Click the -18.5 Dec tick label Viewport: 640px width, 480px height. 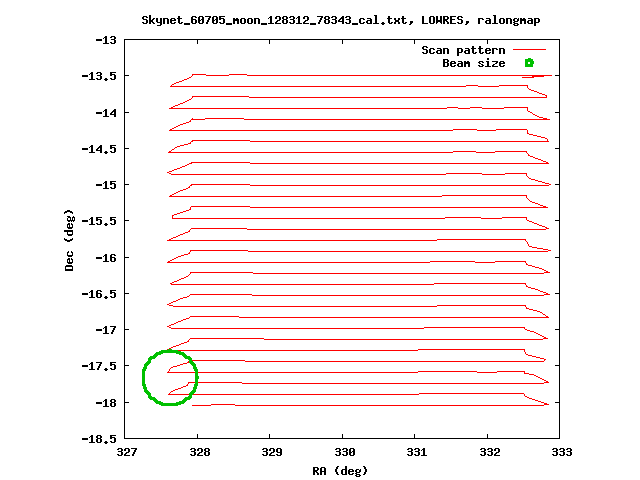[99, 439]
